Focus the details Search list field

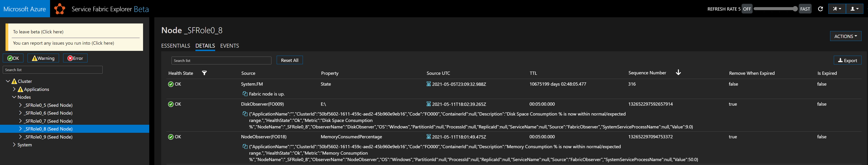coord(221,60)
